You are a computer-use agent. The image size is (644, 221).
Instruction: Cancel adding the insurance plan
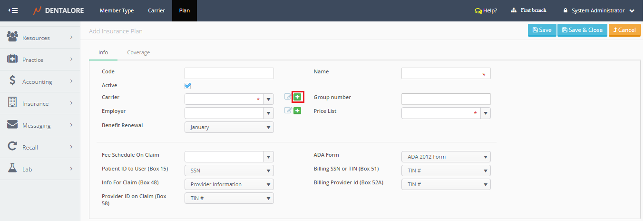[x=624, y=30]
